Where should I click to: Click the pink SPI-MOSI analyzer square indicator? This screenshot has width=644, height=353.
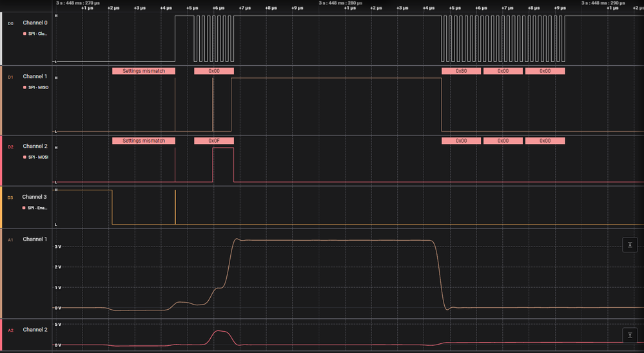coord(24,157)
